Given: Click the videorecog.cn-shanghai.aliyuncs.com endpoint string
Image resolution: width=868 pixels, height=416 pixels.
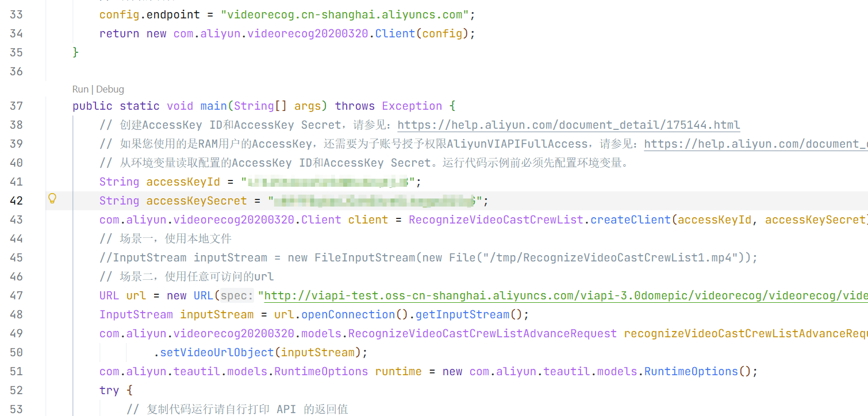Looking at the screenshot, I should pyautogui.click(x=345, y=14).
